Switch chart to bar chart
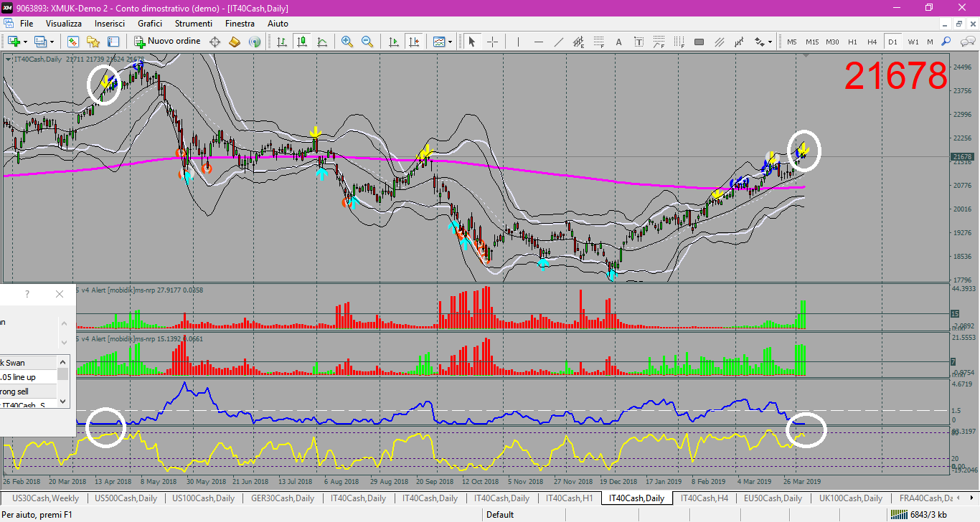The width and height of the screenshot is (980, 522). point(282,42)
